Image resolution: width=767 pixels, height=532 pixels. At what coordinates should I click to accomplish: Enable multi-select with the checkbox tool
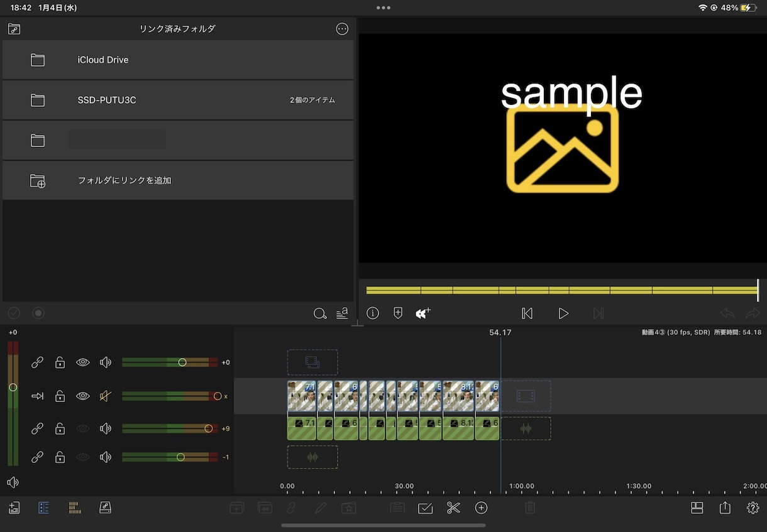click(x=426, y=508)
